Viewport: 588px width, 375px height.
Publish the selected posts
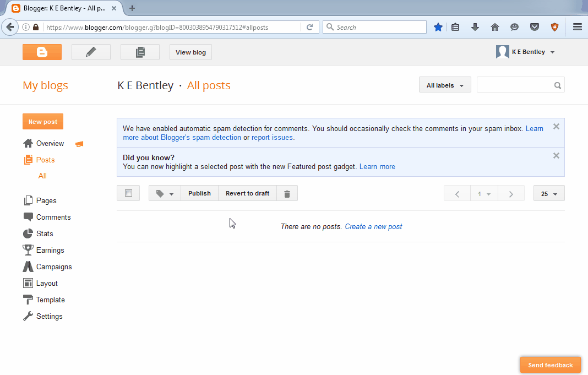tap(199, 193)
